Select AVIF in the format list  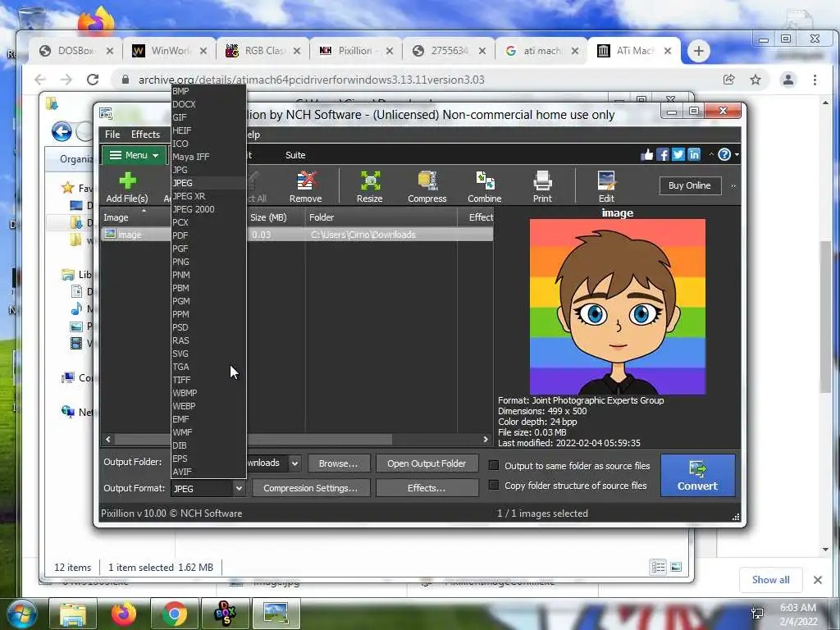pos(208,472)
